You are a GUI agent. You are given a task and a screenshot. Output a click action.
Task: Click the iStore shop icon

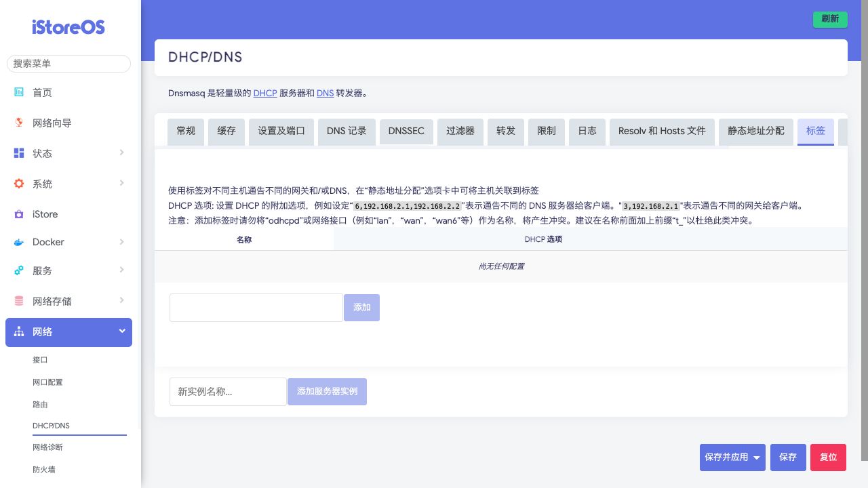[19, 214]
